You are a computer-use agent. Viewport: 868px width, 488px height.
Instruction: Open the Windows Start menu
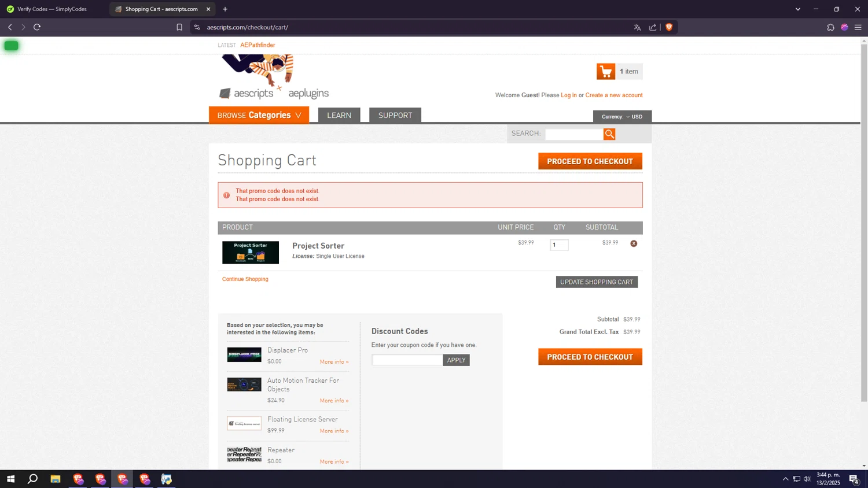pos(10,479)
